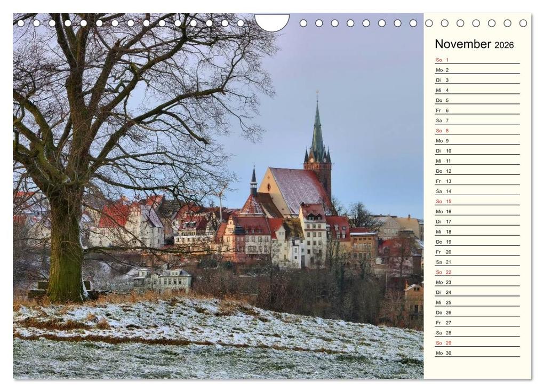Click the Mo 30 final date

[x=443, y=353]
